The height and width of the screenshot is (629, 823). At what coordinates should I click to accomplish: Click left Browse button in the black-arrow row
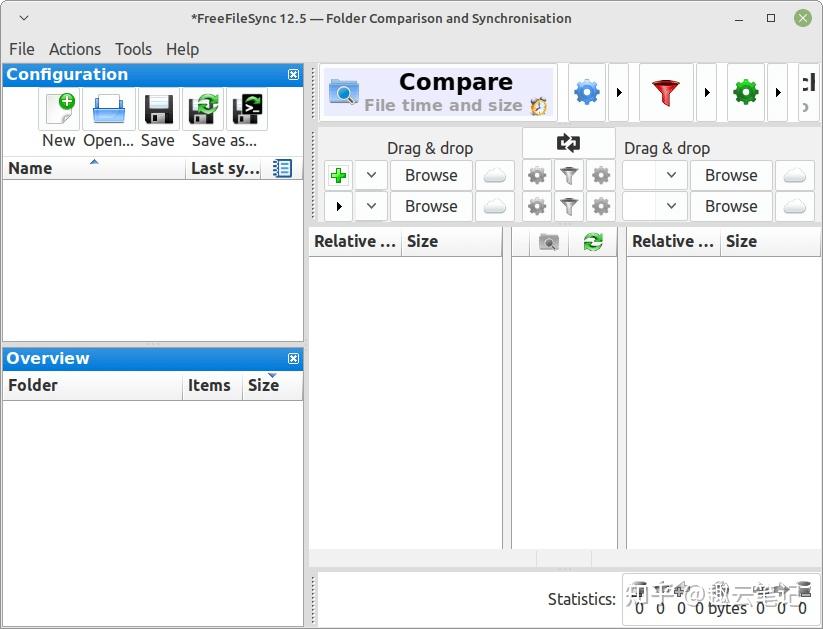point(431,206)
